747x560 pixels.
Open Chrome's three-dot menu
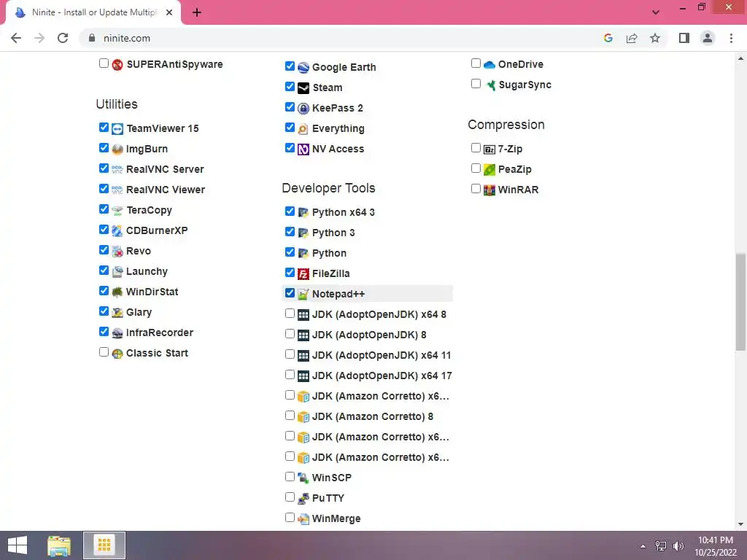[731, 38]
